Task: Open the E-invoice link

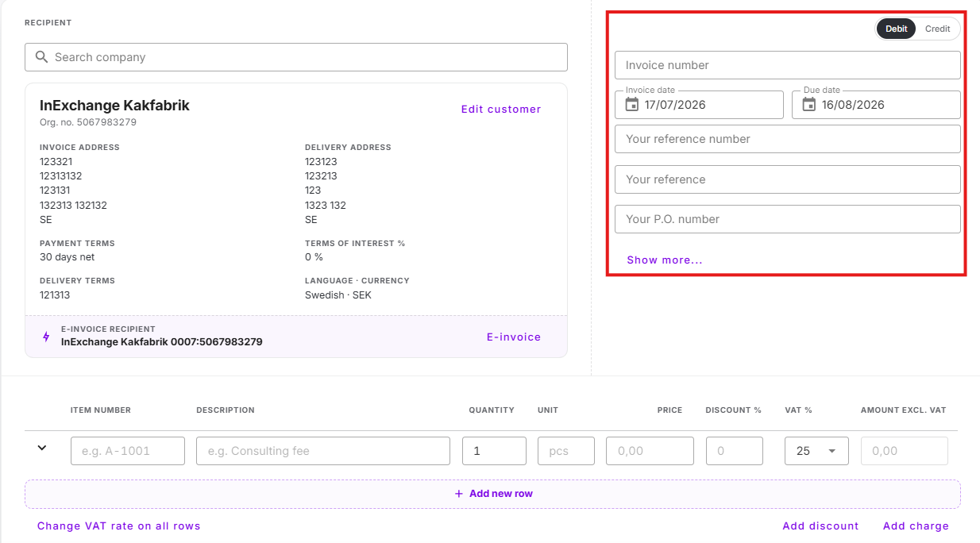Action: point(514,337)
